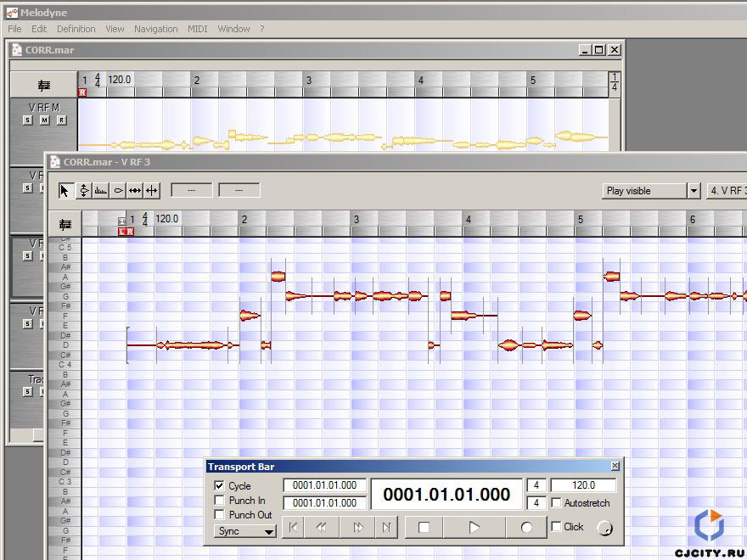Viewport: 747px width, 560px height.
Task: Open the 4. V RF 3 track selector
Action: pos(727,191)
